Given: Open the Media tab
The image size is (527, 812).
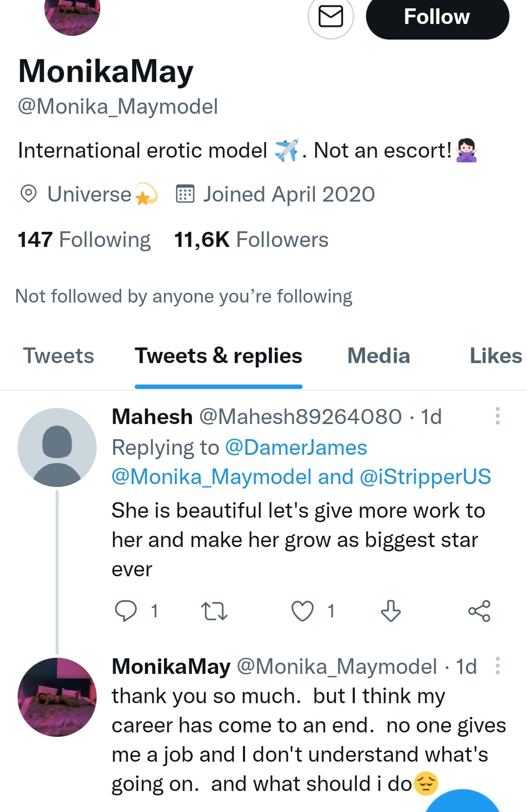Looking at the screenshot, I should pyautogui.click(x=379, y=356).
